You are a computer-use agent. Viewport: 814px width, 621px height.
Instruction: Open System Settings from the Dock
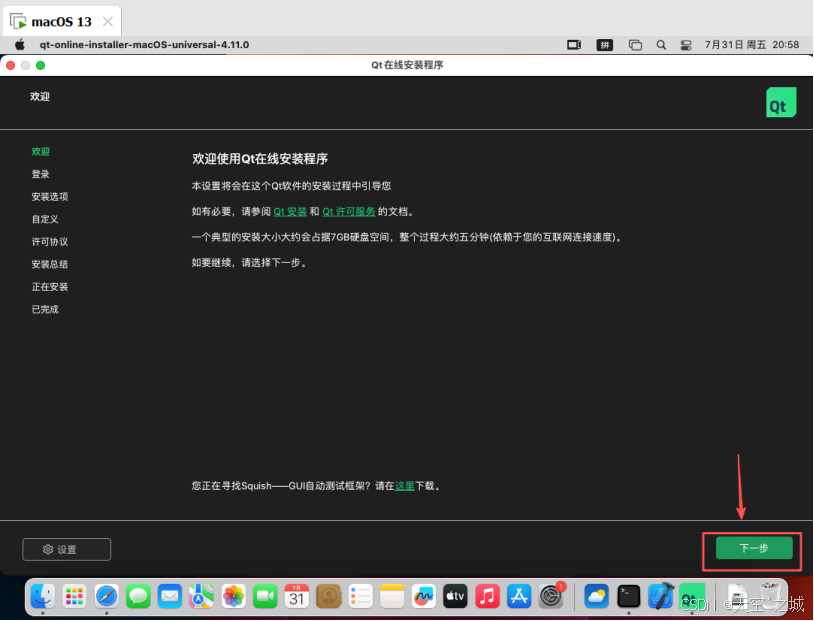[x=551, y=596]
